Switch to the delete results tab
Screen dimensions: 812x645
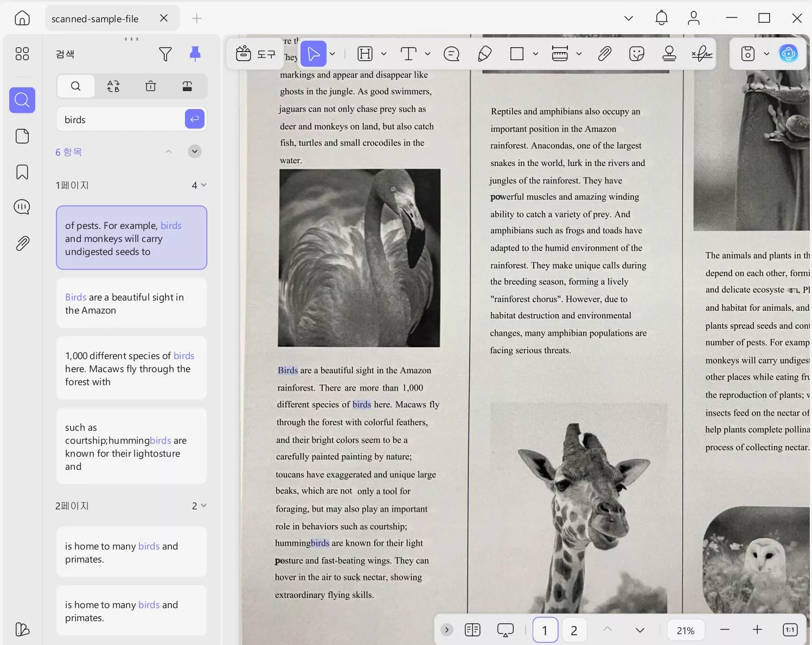pos(151,86)
